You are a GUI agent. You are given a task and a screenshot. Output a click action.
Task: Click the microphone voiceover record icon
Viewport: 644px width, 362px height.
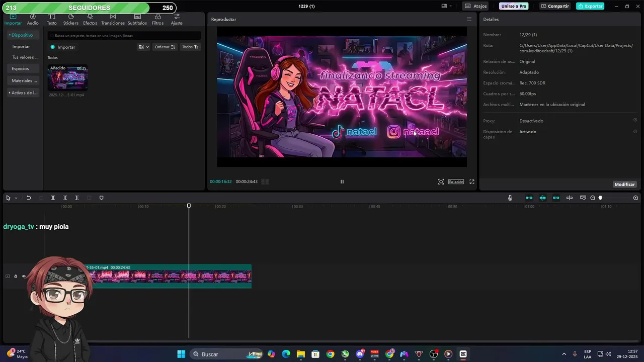tap(510, 198)
